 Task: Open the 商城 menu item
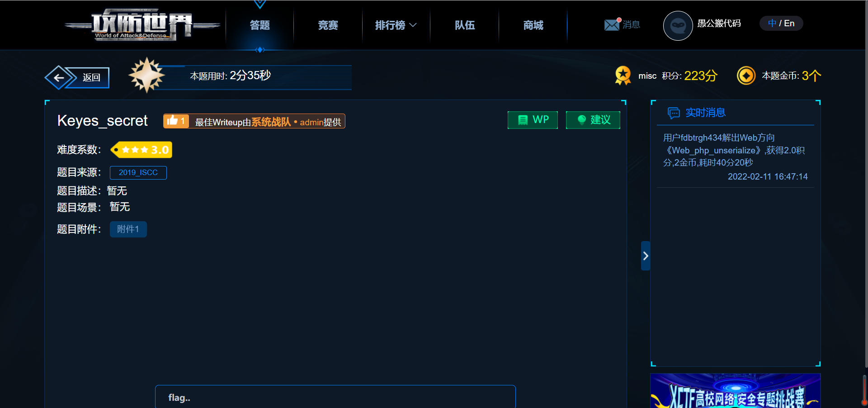pos(533,25)
